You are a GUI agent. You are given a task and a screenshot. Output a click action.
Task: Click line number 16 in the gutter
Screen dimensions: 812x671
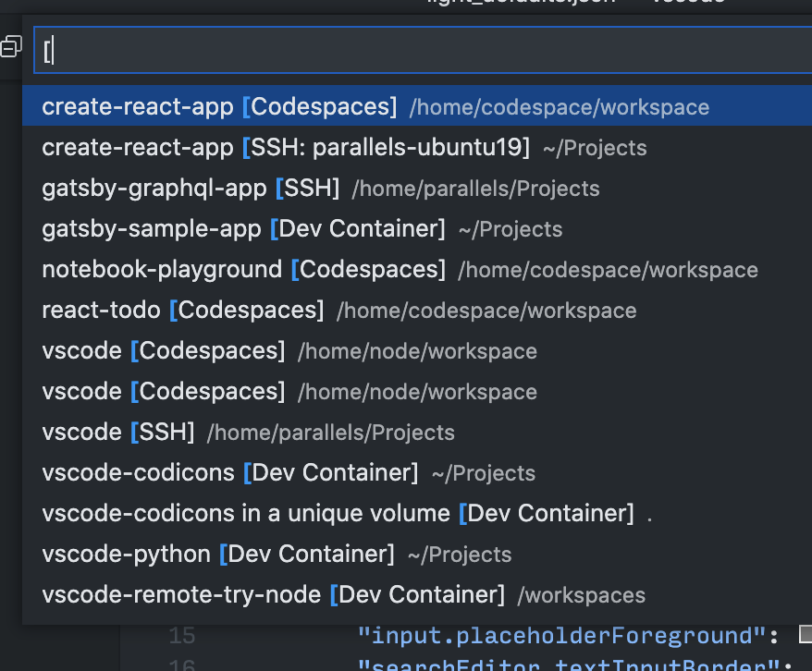[182, 664]
